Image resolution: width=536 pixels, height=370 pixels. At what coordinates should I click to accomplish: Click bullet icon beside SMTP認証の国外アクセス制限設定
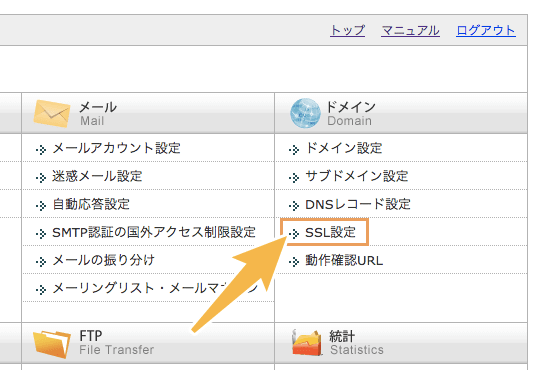click(x=41, y=234)
